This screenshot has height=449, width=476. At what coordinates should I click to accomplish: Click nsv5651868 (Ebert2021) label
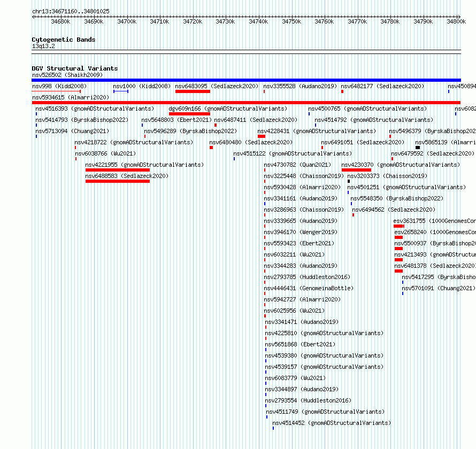(x=300, y=344)
